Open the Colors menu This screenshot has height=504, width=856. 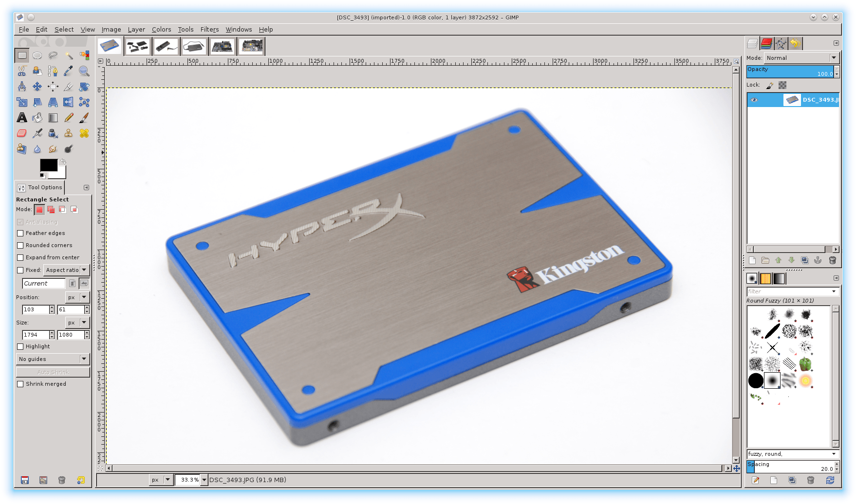161,30
